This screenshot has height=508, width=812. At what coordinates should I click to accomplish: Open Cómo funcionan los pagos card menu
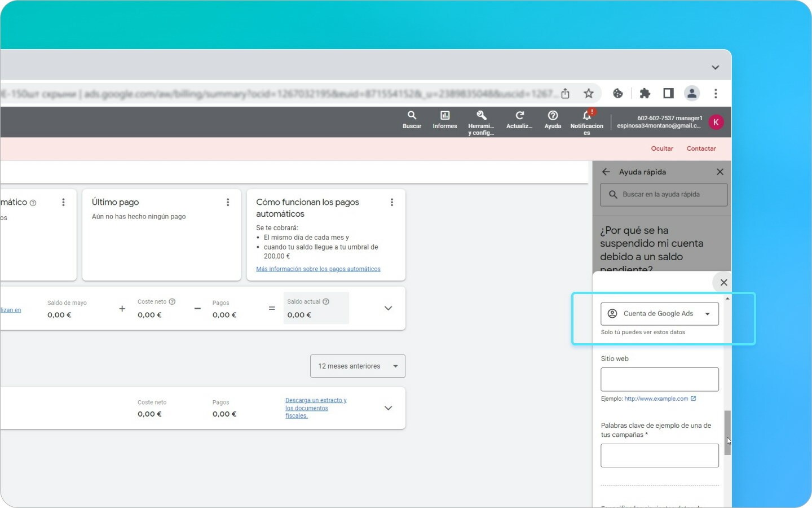(392, 202)
